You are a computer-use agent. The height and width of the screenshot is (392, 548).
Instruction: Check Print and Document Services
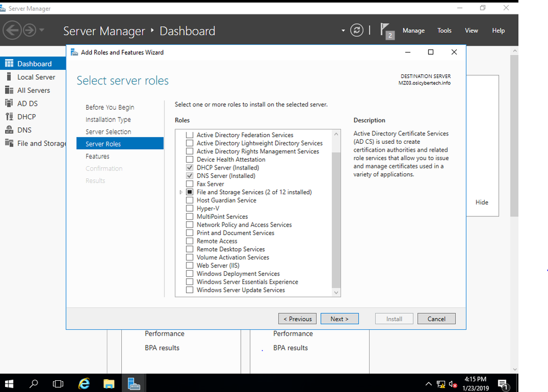click(190, 233)
